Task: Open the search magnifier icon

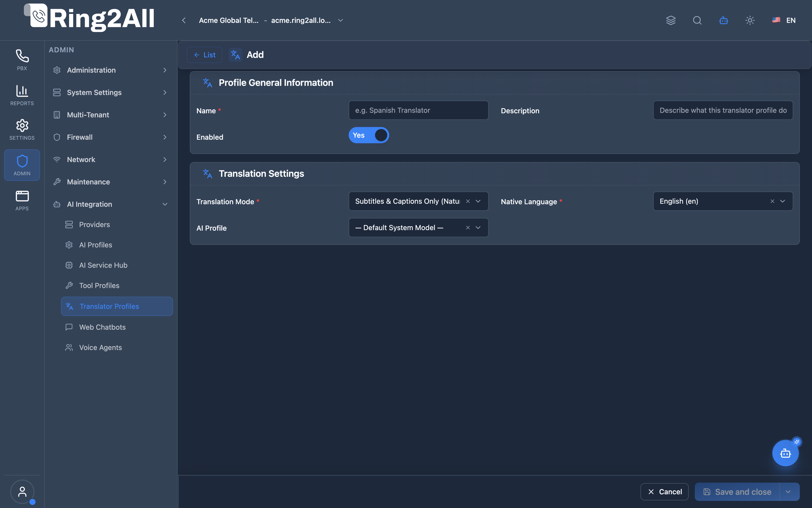Action: coord(697,21)
